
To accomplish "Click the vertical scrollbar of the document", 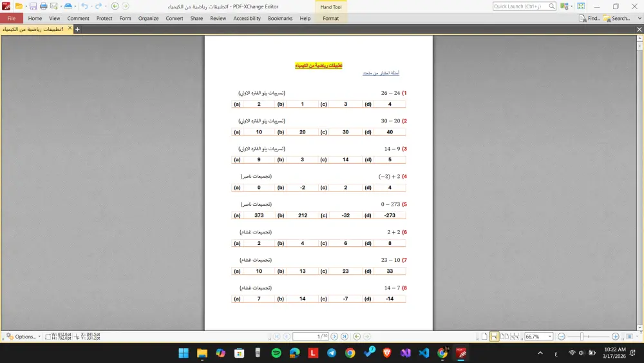I will coord(639,183).
